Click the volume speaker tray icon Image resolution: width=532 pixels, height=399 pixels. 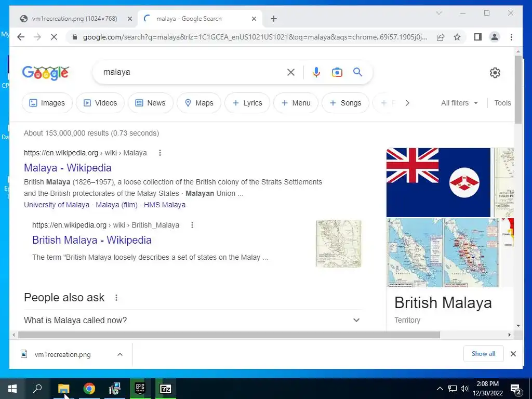tap(464, 389)
